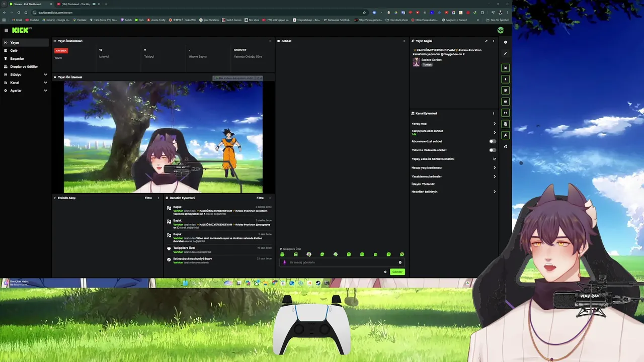
Task: Open Filtre dropdown in Etkinlik Akışı
Action: point(148,198)
